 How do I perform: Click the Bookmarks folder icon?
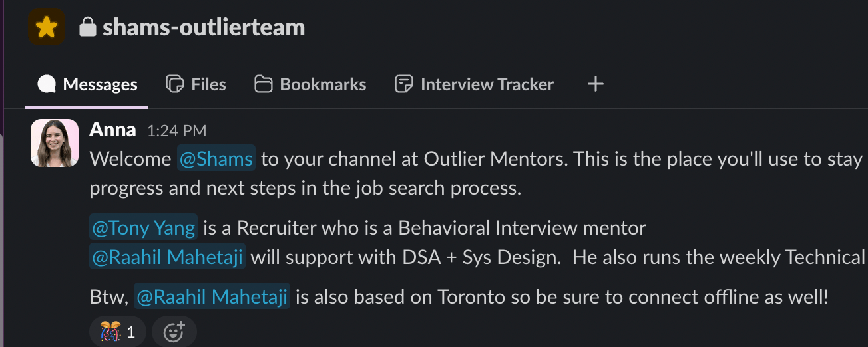pyautogui.click(x=264, y=85)
